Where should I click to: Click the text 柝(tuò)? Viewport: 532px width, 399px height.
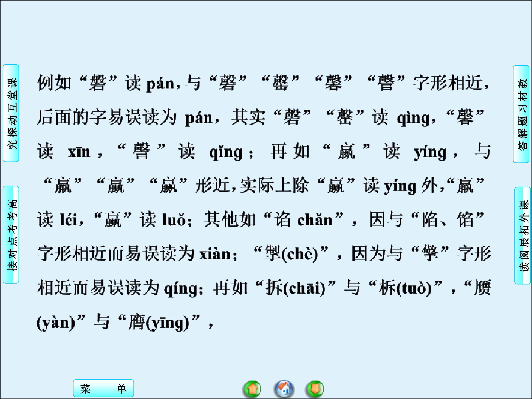point(405,288)
